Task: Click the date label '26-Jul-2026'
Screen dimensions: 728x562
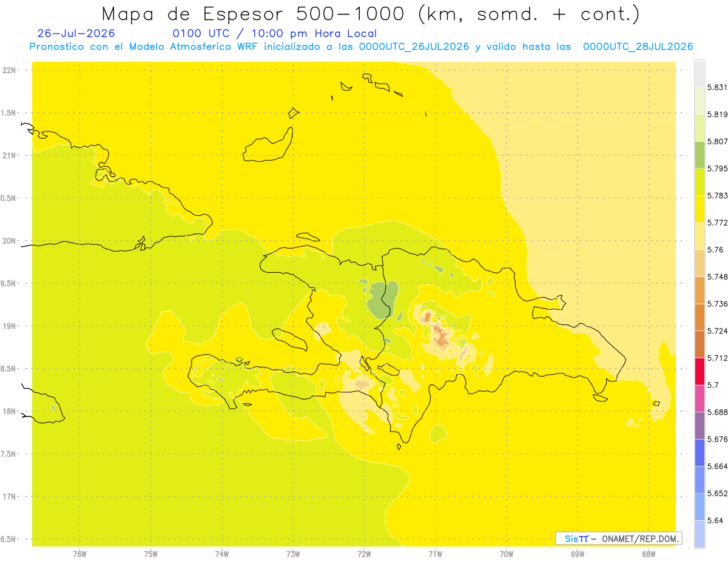Action: point(76,34)
